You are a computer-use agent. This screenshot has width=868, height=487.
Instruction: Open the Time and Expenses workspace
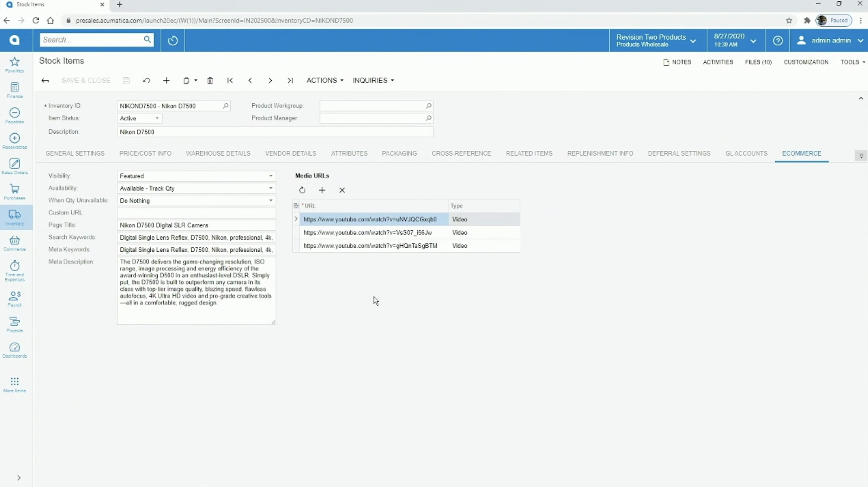14,271
